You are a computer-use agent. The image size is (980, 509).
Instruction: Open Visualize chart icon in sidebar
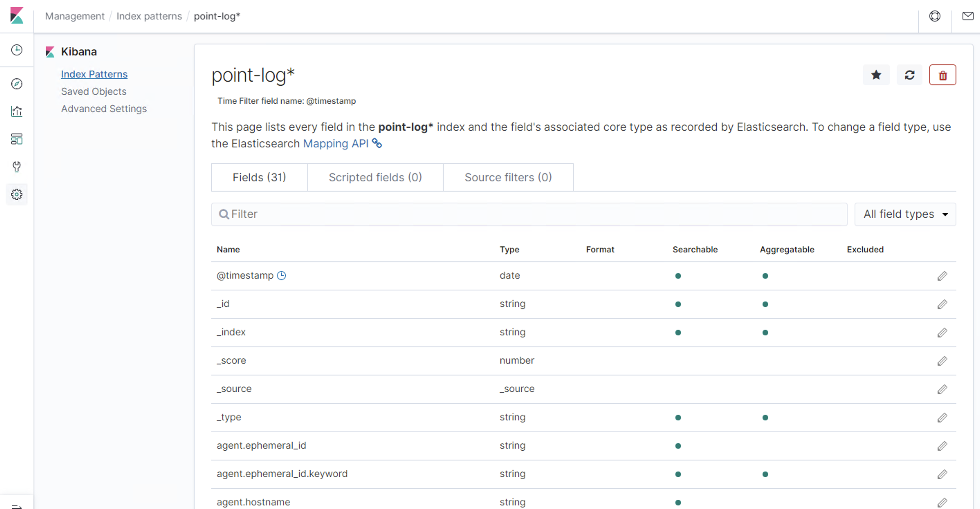(x=17, y=111)
